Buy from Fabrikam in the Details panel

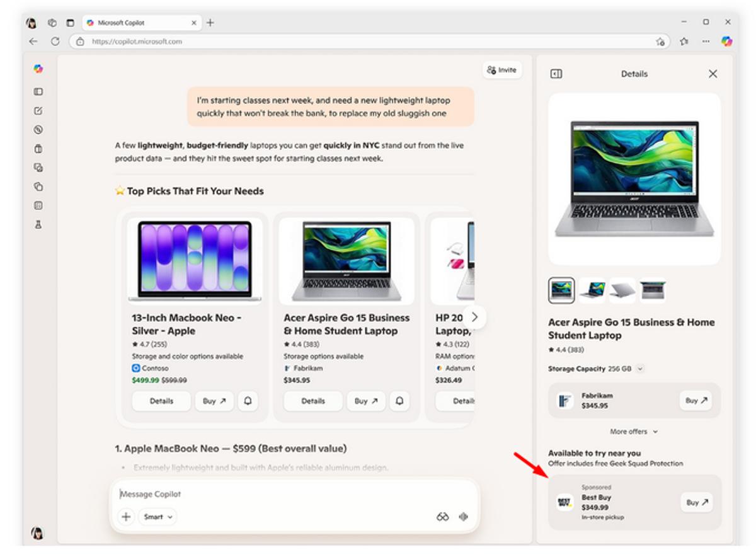click(696, 400)
